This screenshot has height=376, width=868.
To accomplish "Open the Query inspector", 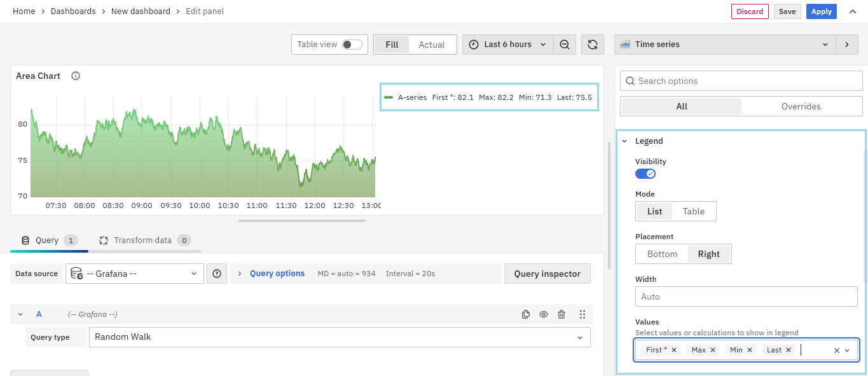I will click(x=547, y=274).
